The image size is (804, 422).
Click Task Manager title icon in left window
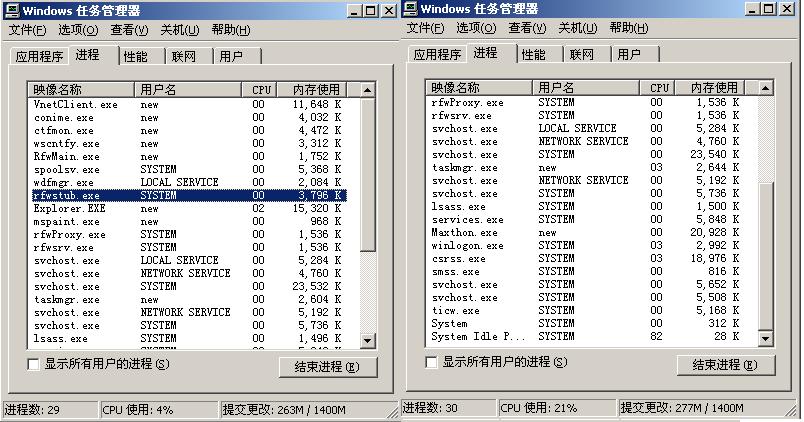click(x=12, y=10)
